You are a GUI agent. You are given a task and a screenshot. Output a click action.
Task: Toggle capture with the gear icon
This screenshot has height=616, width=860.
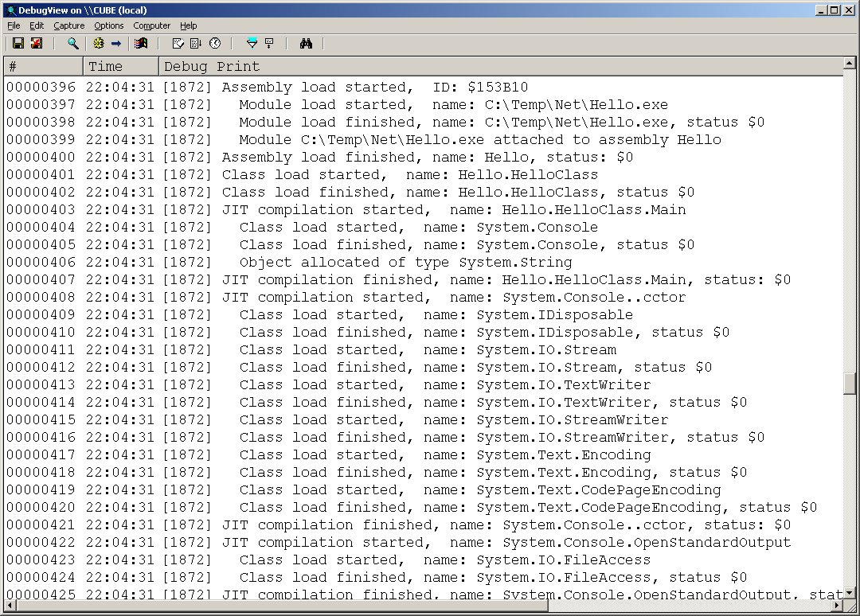(x=97, y=43)
